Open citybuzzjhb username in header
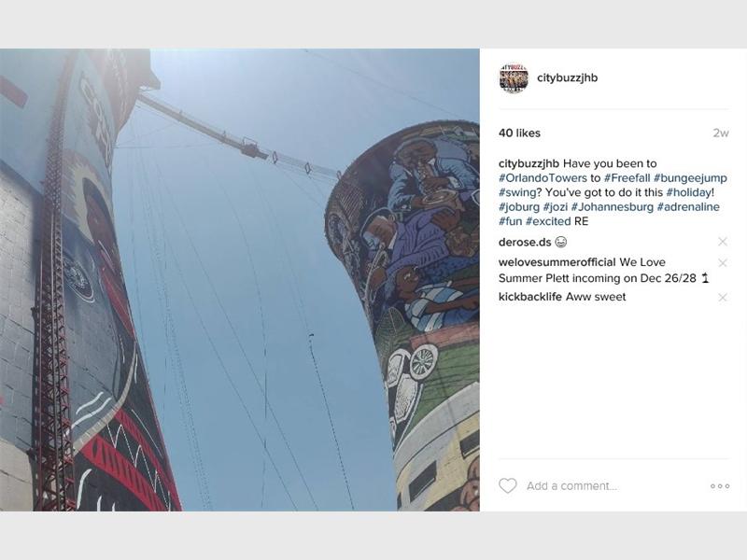The image size is (747, 560). [567, 77]
